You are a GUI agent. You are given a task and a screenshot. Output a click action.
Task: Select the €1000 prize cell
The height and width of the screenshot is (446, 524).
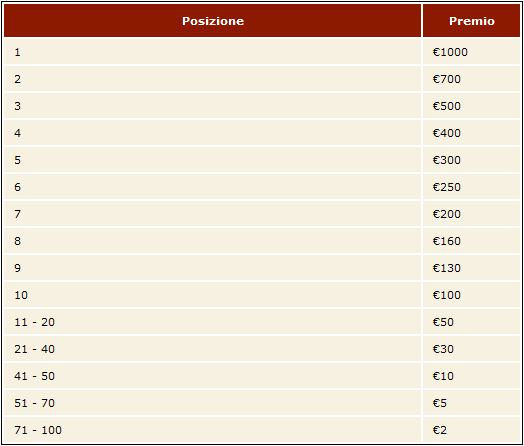tap(472, 52)
